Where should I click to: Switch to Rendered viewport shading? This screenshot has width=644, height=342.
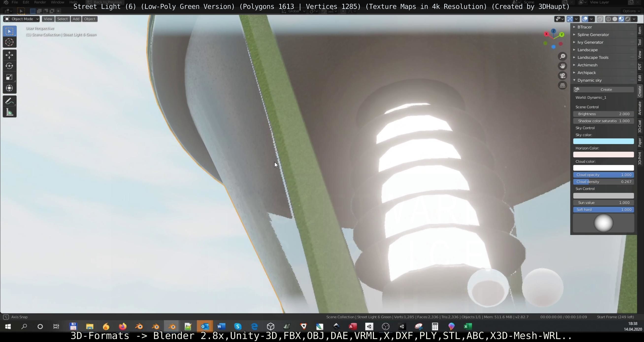627,19
